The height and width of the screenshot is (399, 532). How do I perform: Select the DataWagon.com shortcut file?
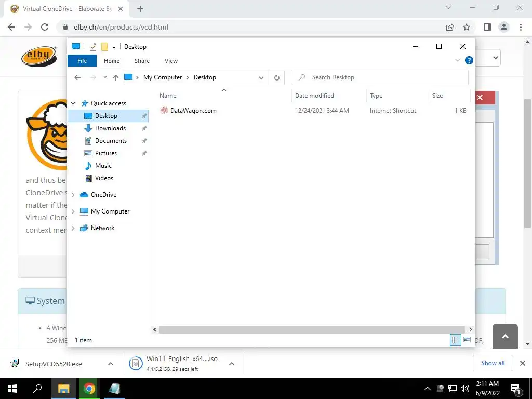(193, 111)
